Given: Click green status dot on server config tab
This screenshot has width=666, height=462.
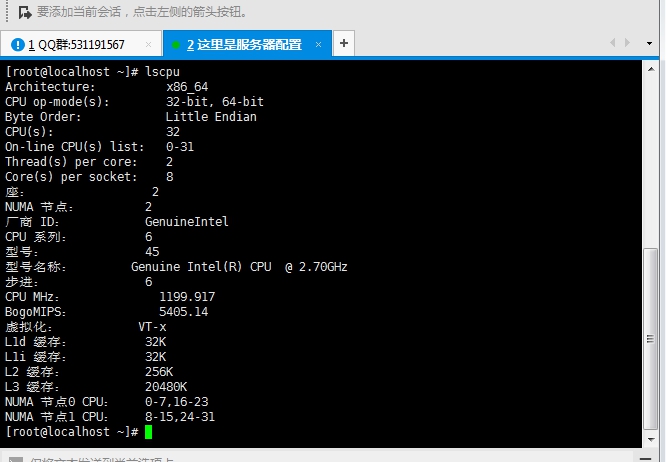Looking at the screenshot, I should 175,45.
